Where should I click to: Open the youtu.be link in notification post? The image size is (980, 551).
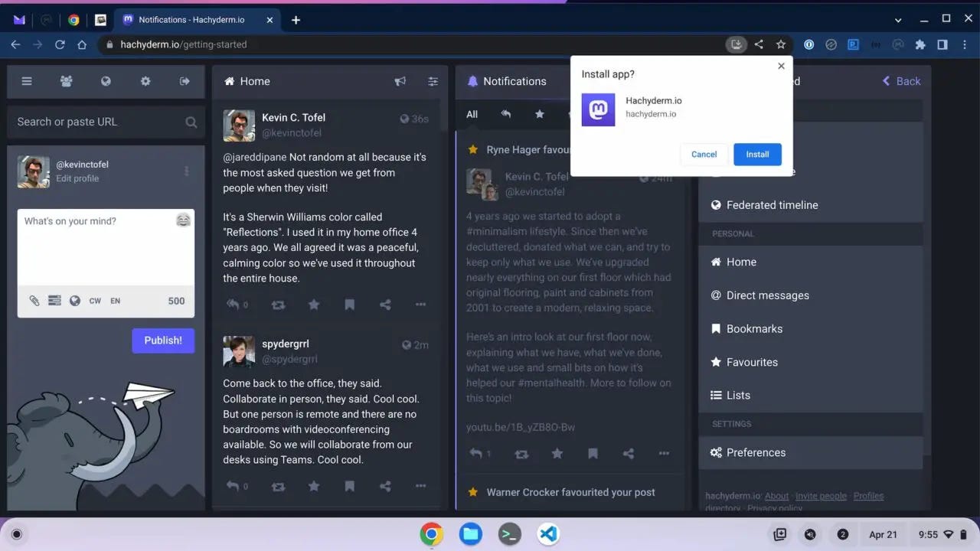coord(521,427)
